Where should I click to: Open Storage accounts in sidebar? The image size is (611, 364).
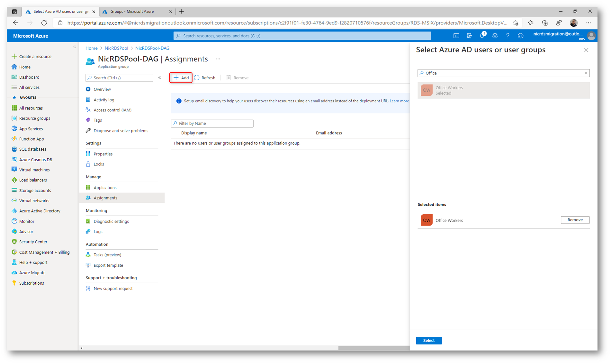(x=35, y=190)
